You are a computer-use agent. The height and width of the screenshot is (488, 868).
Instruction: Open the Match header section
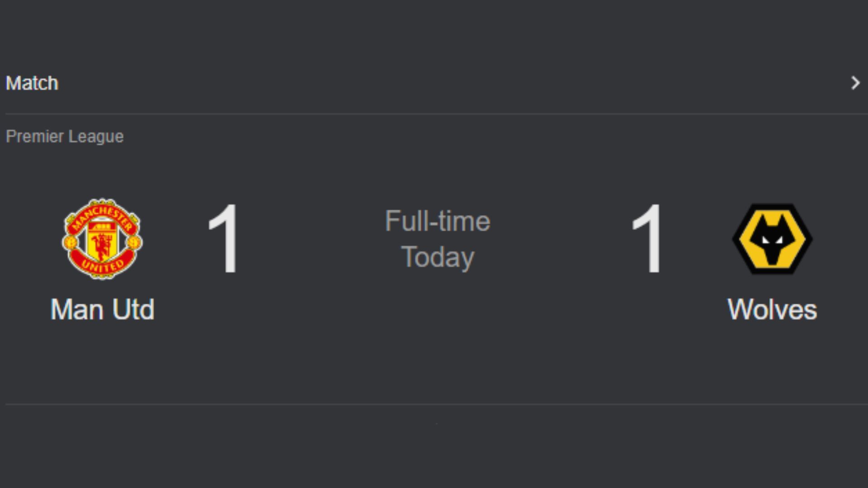32,83
